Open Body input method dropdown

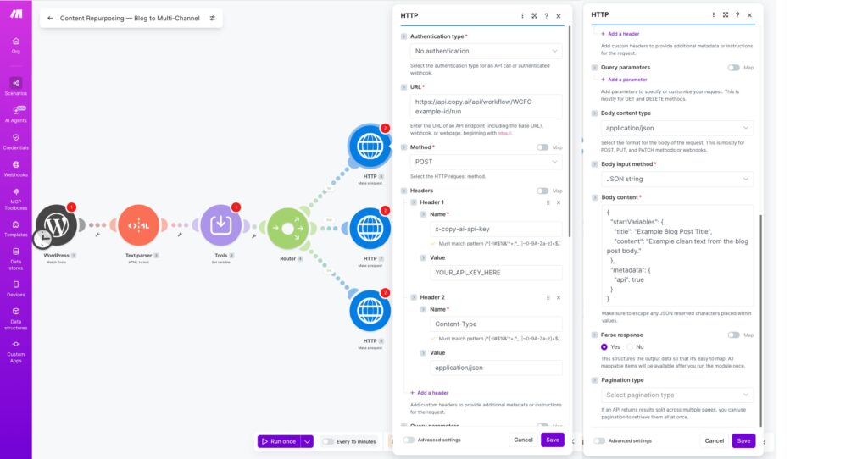[677, 180]
